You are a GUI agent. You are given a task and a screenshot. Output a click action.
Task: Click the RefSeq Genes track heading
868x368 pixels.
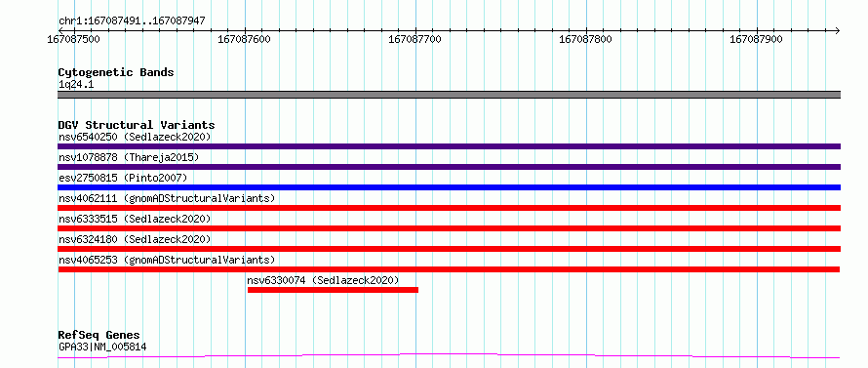(x=99, y=336)
